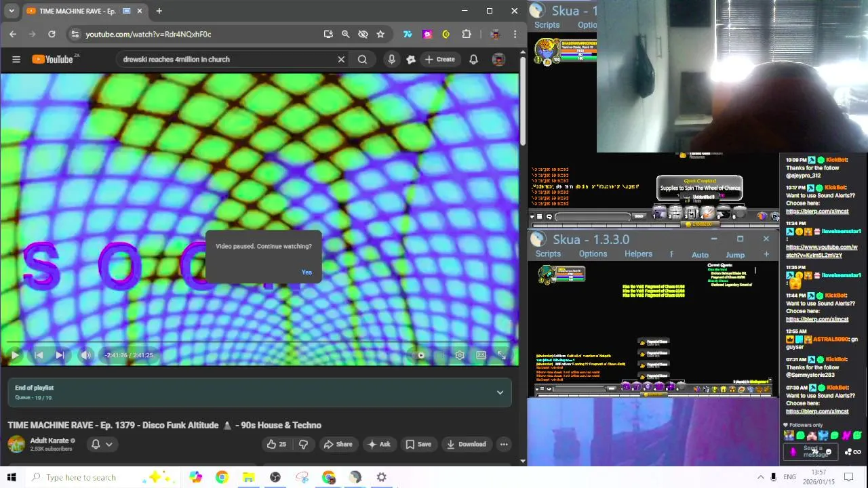Go back in Chrome

(13, 34)
